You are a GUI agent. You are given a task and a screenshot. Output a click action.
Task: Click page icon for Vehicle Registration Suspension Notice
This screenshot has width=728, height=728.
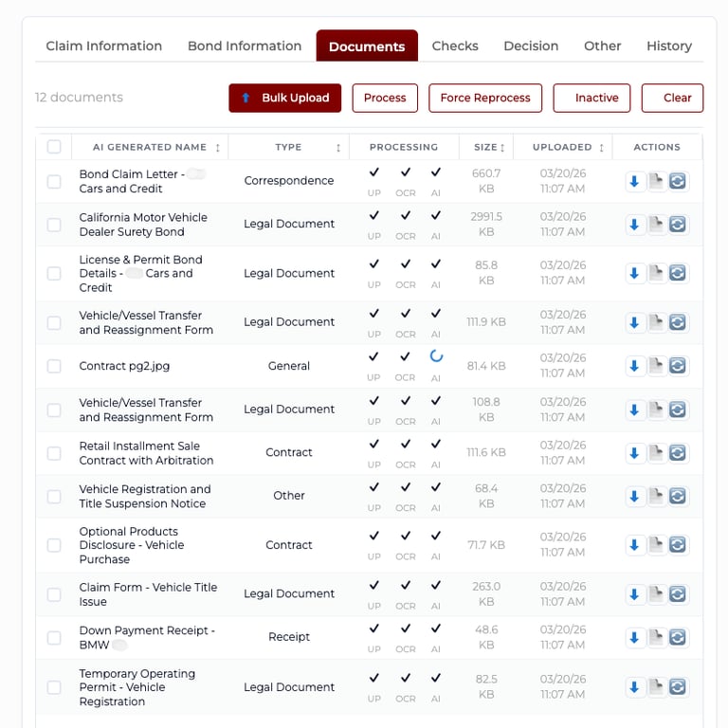656,496
